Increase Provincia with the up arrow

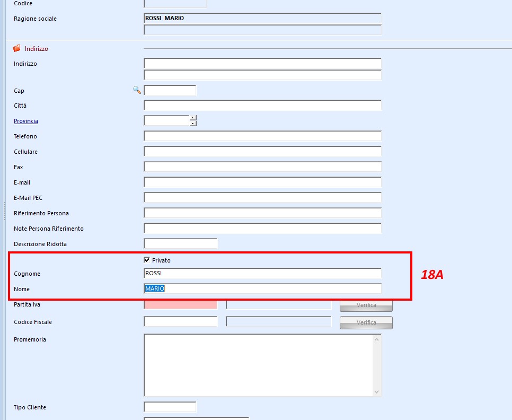(x=193, y=118)
